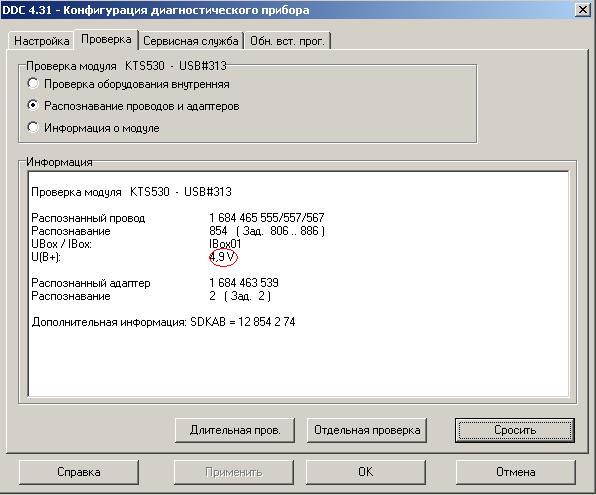Click the Длительная пров. button
596x495 pixels.
(x=235, y=430)
